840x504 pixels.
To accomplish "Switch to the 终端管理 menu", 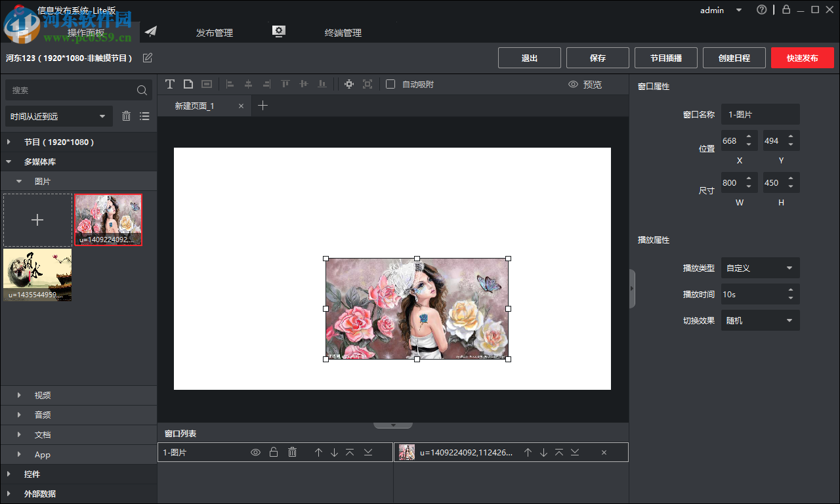I will pos(343,32).
